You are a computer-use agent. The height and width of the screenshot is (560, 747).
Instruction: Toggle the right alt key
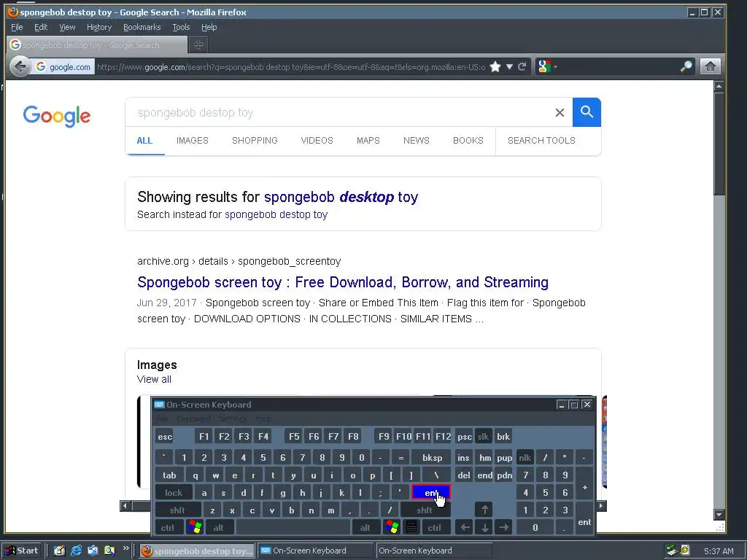click(x=365, y=527)
